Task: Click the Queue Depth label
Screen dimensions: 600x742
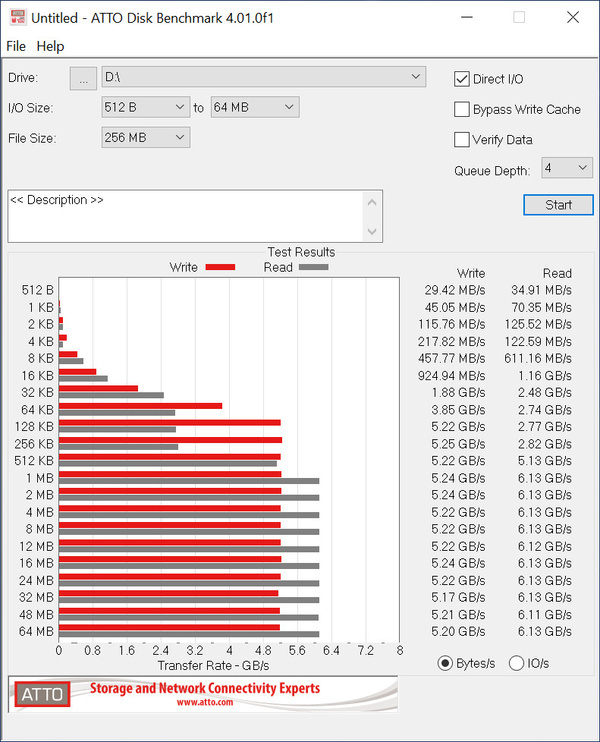Action: coord(492,171)
